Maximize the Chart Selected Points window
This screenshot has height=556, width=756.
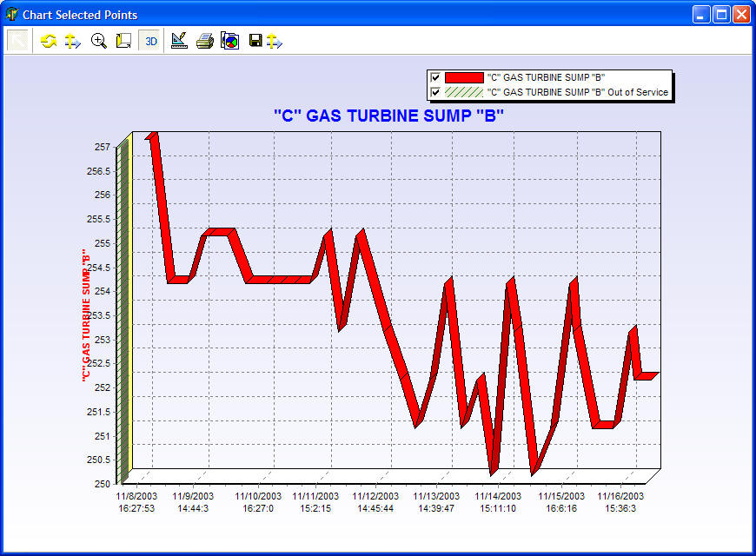pyautogui.click(x=721, y=15)
